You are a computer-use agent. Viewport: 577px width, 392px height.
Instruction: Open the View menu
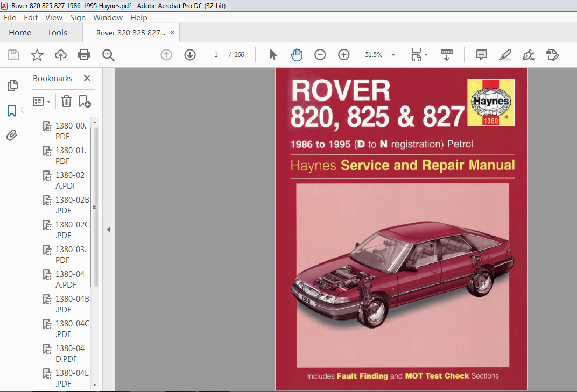point(54,18)
